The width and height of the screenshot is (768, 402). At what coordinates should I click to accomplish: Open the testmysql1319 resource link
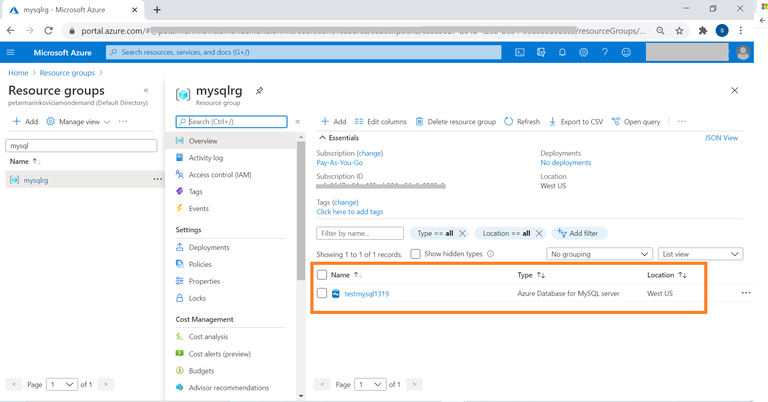point(366,294)
